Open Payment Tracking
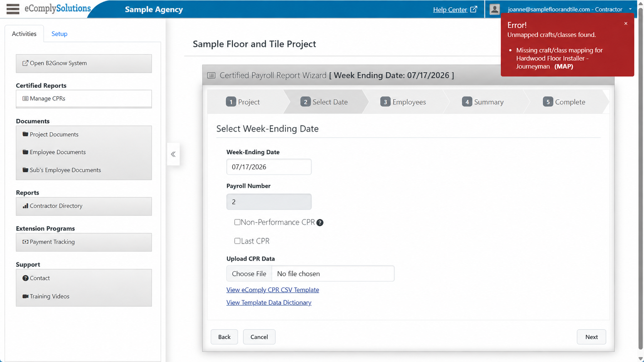Screen dimensions: 644x362 [84, 242]
